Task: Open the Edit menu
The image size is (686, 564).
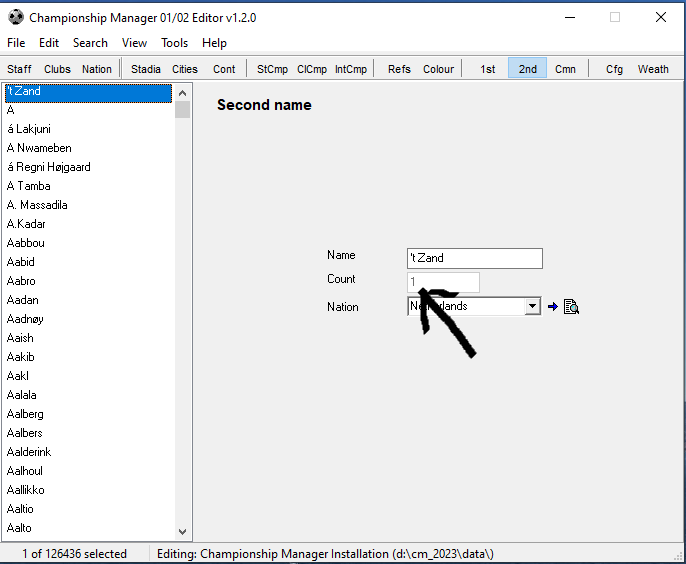Action: pos(49,43)
